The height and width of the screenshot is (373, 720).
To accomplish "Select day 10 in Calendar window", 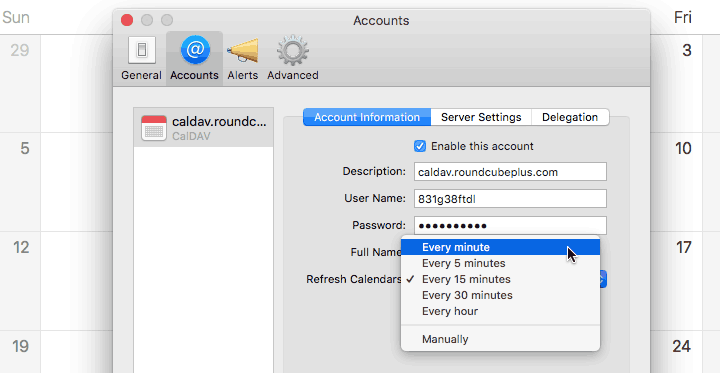I will pos(683,148).
